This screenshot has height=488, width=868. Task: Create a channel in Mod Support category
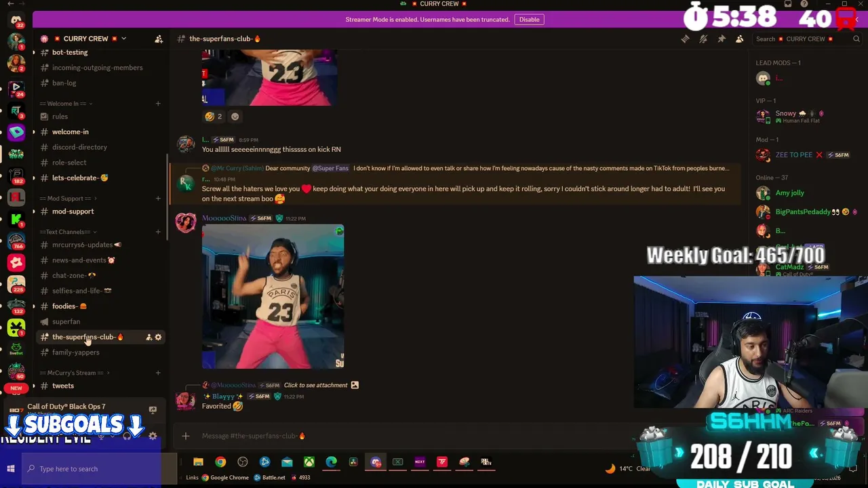click(158, 199)
